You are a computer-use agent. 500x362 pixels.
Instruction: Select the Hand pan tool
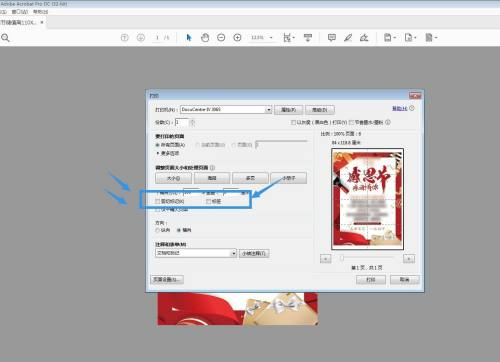click(x=205, y=38)
